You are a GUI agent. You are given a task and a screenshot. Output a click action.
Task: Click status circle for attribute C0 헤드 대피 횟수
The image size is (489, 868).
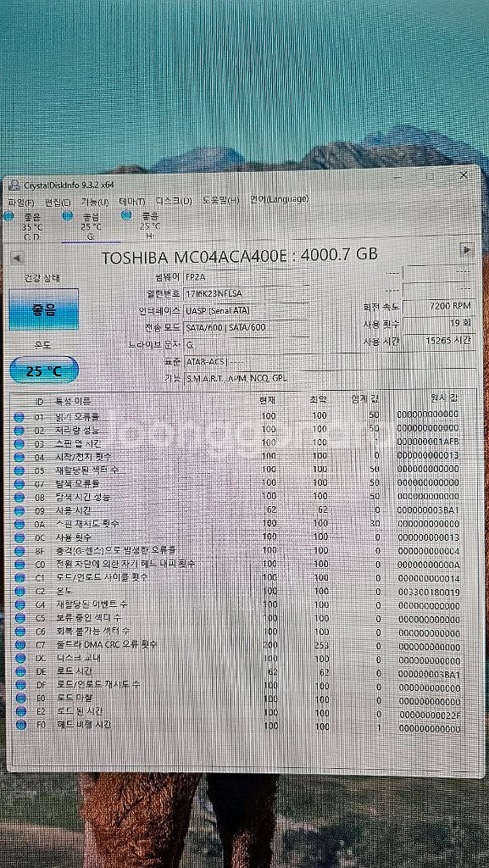(x=19, y=564)
